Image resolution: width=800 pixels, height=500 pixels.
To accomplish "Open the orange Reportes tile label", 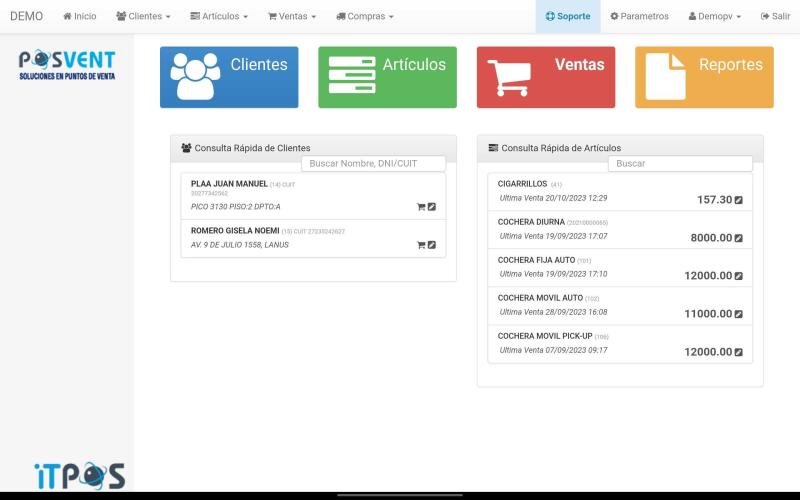I will click(731, 64).
